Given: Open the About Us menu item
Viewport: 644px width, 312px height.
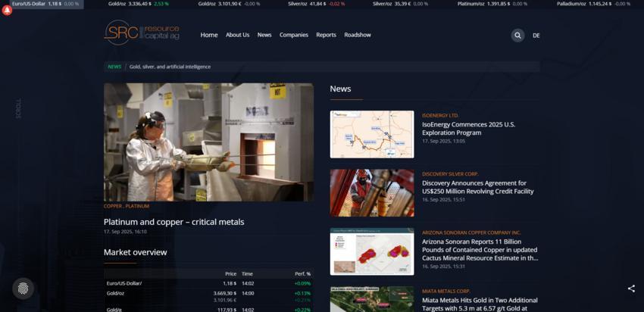Looking at the screenshot, I should click(x=237, y=35).
